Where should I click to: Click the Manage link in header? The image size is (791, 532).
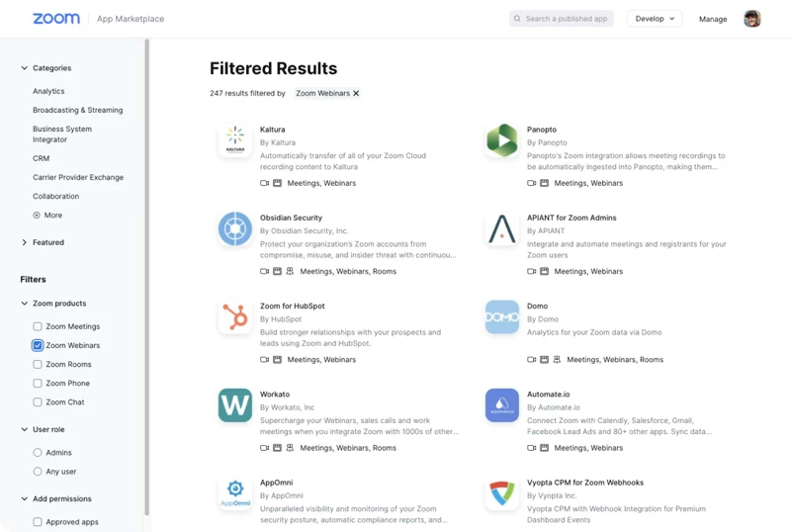click(713, 19)
